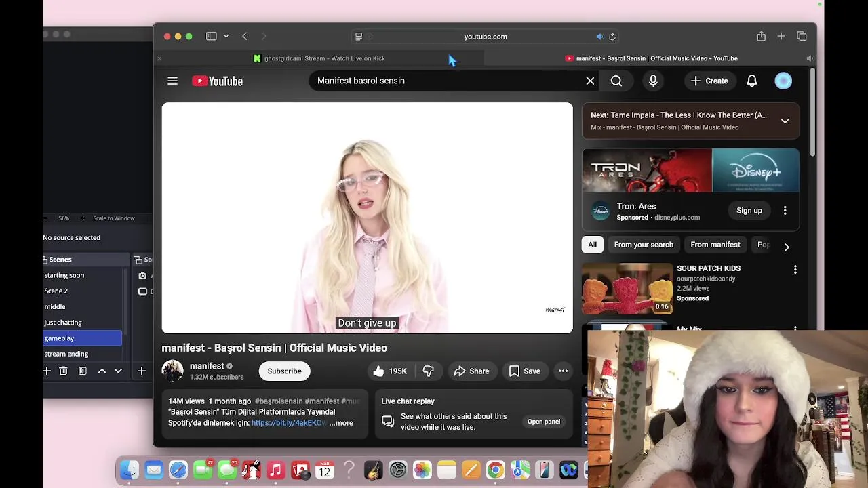Image resolution: width=868 pixels, height=488 pixels.
Task: Save the video to a playlist
Action: [524, 371]
